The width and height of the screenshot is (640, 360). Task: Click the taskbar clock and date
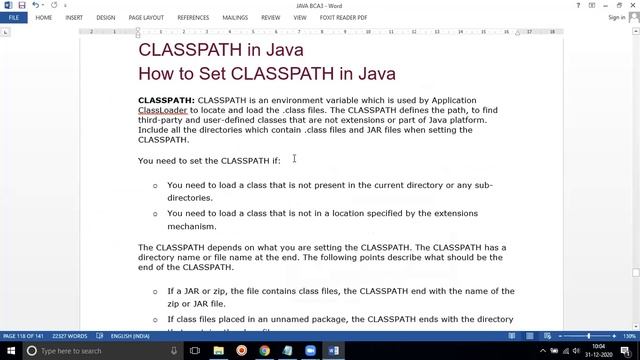click(598, 351)
